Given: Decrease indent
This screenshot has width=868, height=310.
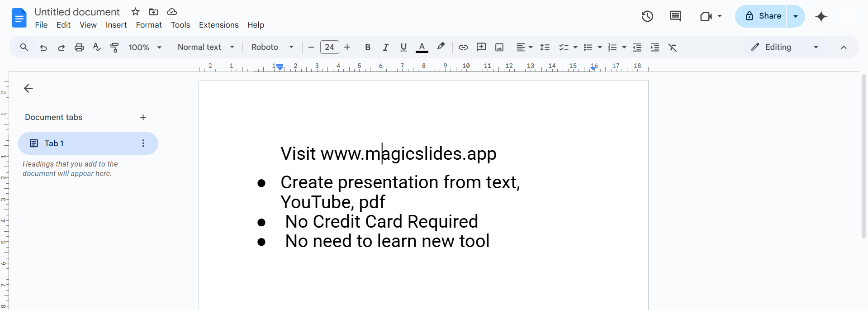Looking at the screenshot, I should click(637, 47).
